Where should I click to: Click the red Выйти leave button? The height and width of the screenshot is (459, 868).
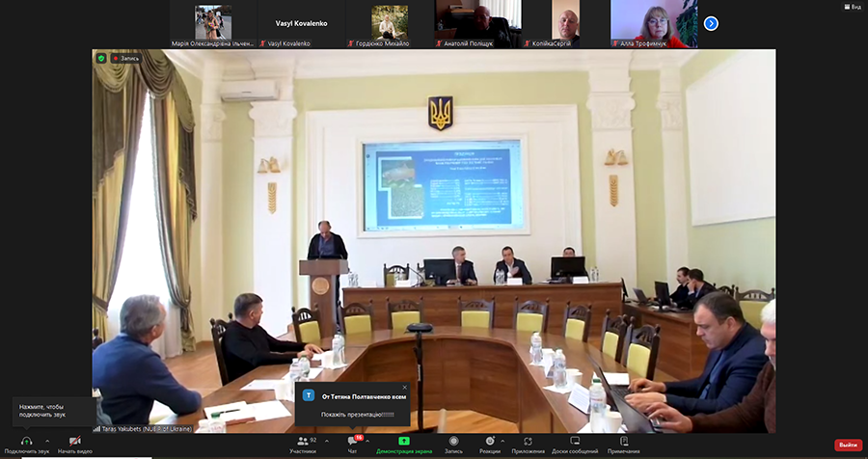coord(848,445)
